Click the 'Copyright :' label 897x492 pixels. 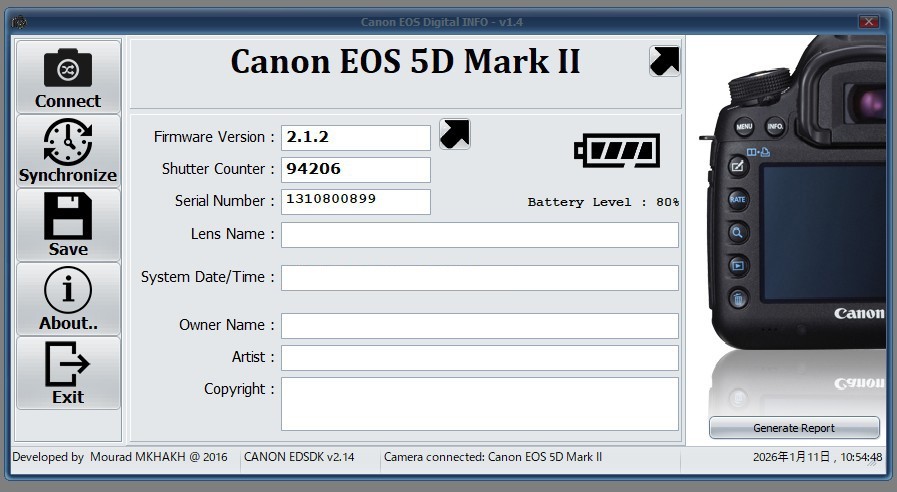239,390
